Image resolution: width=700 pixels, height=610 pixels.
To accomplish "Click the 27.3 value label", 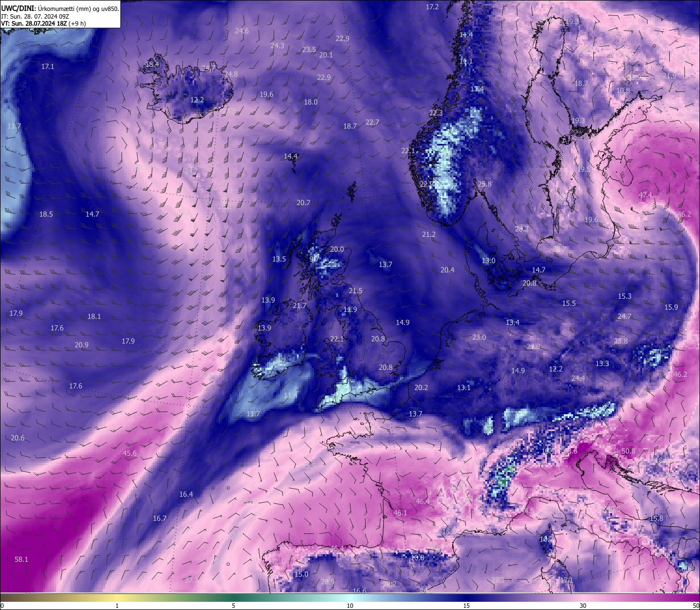I will [x=498, y=580].
